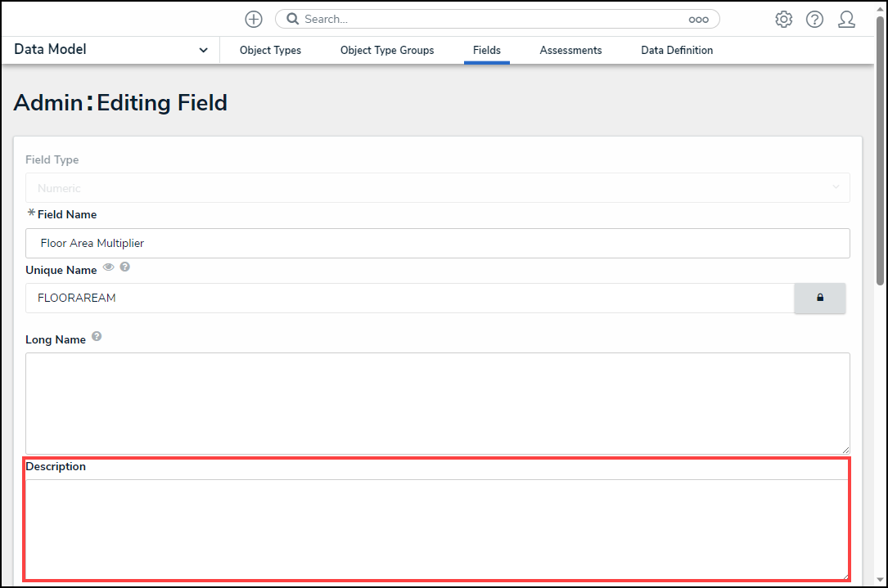Image resolution: width=888 pixels, height=588 pixels.
Task: Click the help question mark icon
Action: (x=814, y=20)
